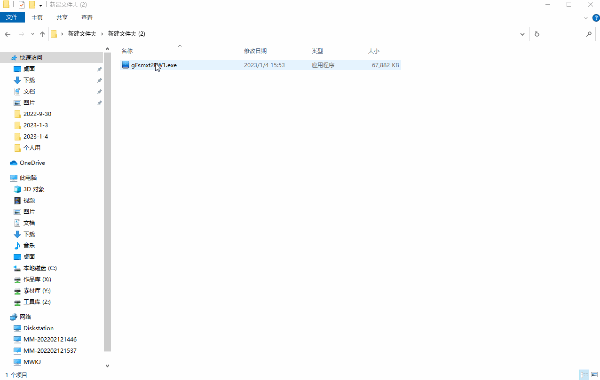Expand the address bar history dropdown

[522, 34]
